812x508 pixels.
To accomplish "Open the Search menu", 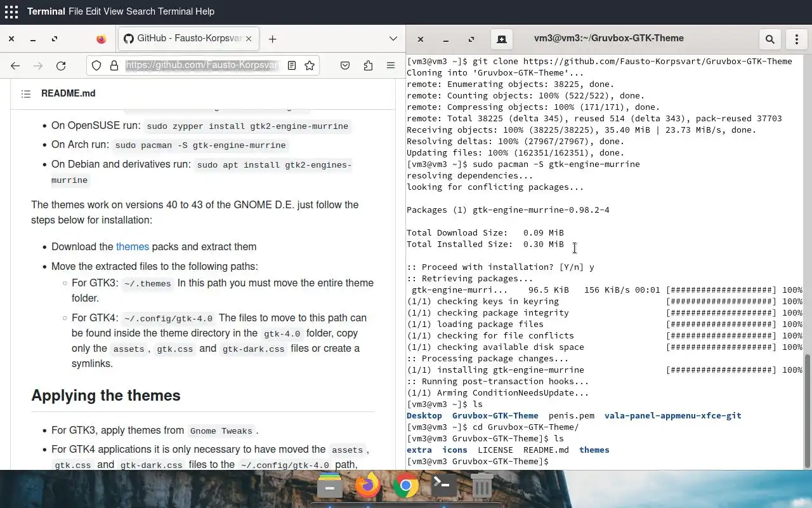I will click(140, 11).
